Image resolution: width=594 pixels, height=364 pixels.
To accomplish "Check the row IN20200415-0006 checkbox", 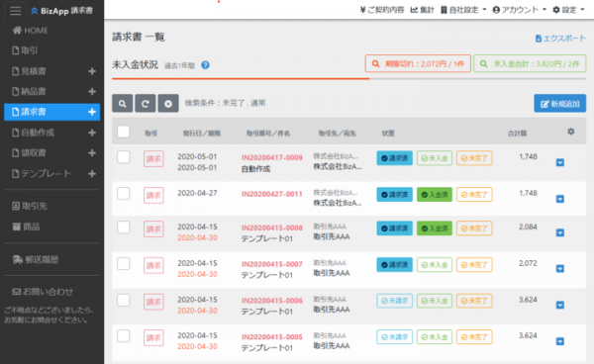I will coord(124,300).
